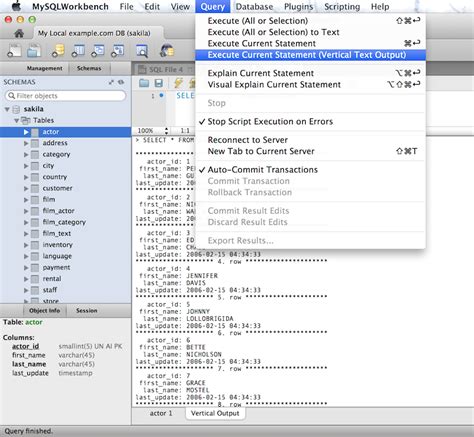The width and height of the screenshot is (474, 437).
Task: Switch to the Vertical Output tab
Action: point(215,413)
